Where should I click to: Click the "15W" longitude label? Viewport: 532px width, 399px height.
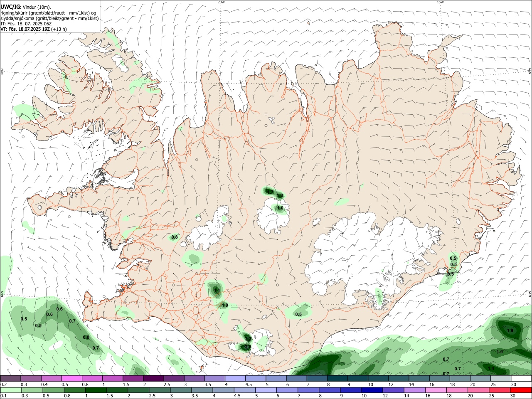(440, 2)
